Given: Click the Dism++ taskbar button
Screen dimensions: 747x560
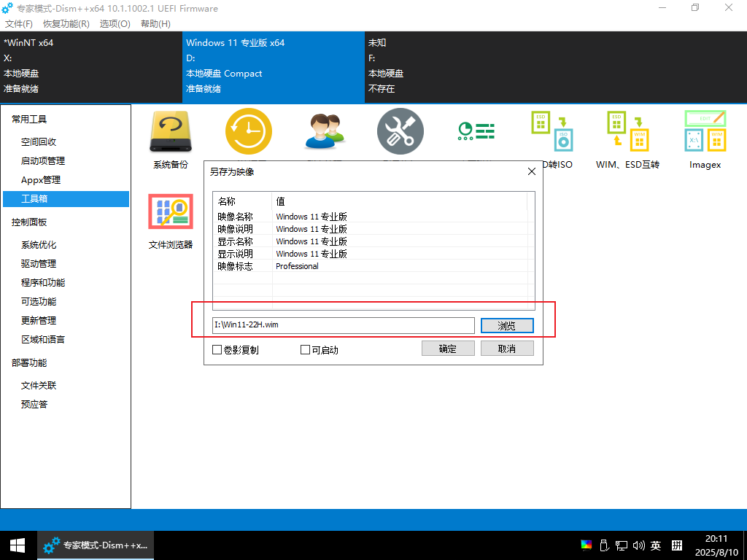Looking at the screenshot, I should (x=96, y=545).
